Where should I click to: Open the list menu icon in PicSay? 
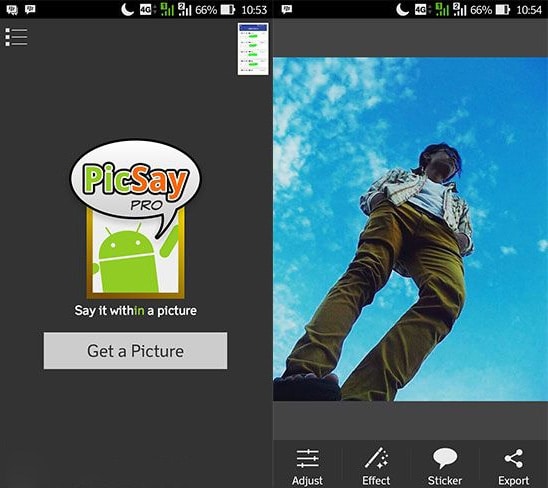[16, 37]
